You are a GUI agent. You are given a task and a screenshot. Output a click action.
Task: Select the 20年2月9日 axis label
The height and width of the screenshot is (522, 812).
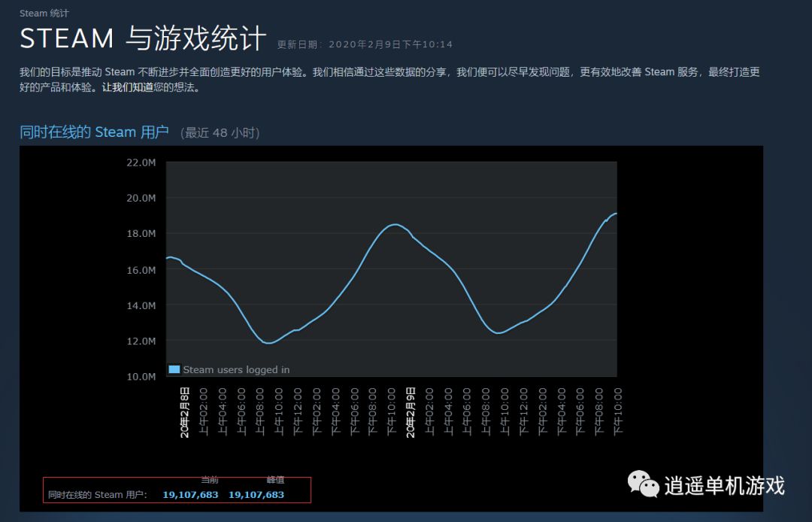click(x=411, y=411)
